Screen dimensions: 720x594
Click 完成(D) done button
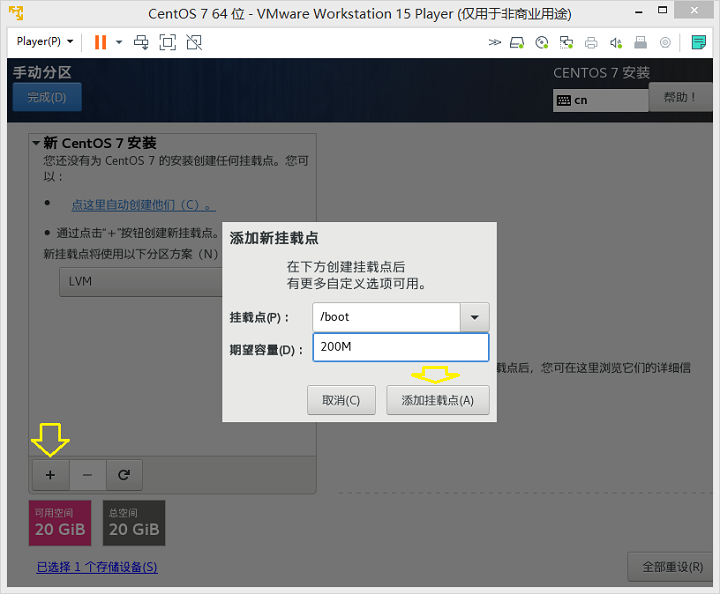click(47, 97)
